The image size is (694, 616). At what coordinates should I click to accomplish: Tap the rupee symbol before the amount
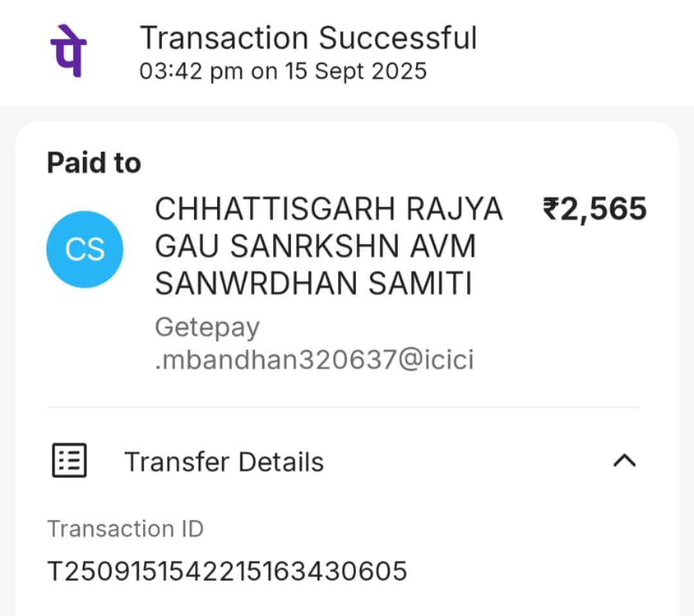551,209
